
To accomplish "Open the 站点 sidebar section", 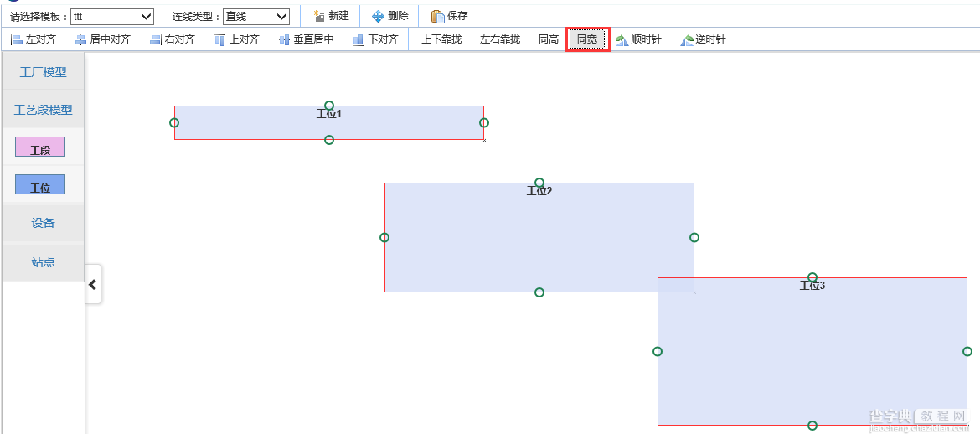I will (43, 262).
